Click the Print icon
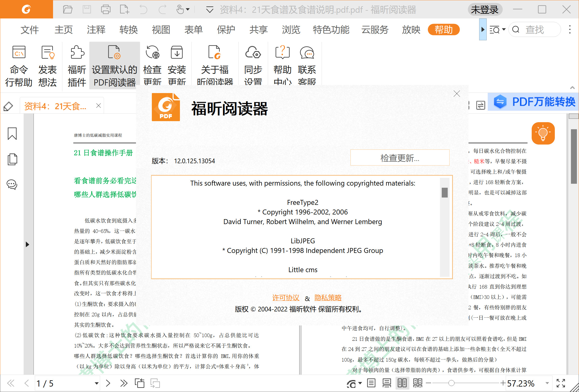579x392 pixels. coord(106,10)
